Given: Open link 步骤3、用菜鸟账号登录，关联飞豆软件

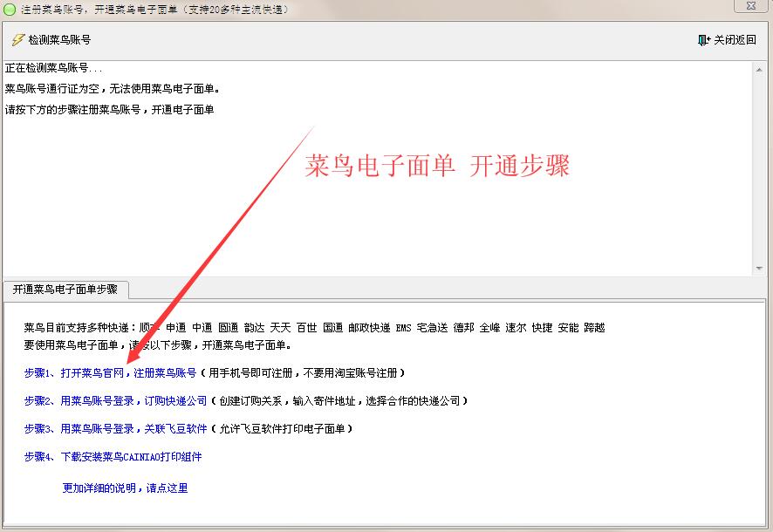Looking at the screenshot, I should click(x=116, y=430).
